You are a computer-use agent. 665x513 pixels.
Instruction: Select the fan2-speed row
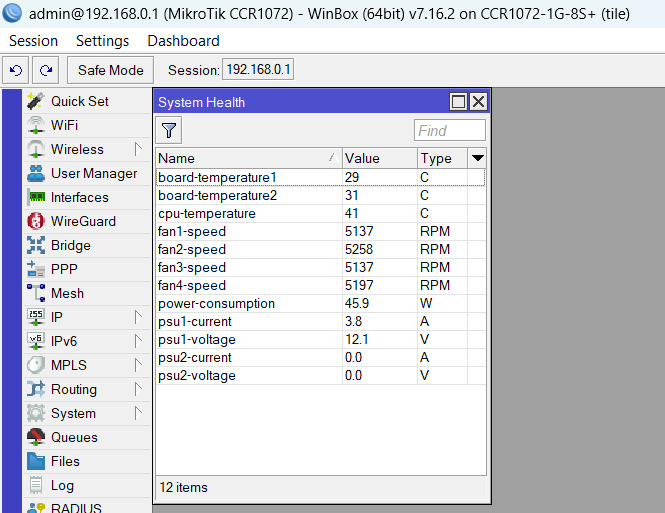[321, 249]
